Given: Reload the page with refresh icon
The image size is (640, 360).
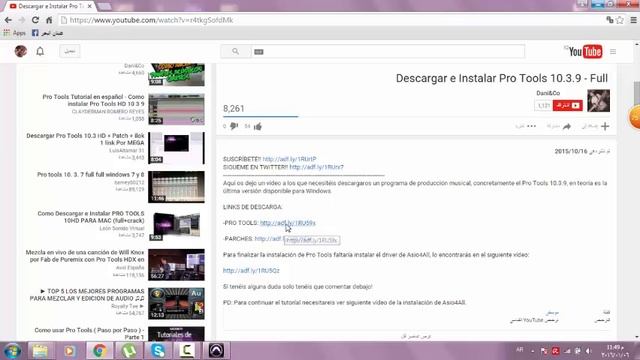Looking at the screenshot, I should pyautogui.click(x=35, y=20).
